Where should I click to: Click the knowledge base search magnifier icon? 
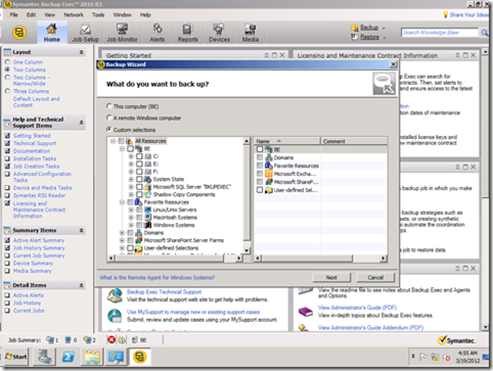click(485, 32)
